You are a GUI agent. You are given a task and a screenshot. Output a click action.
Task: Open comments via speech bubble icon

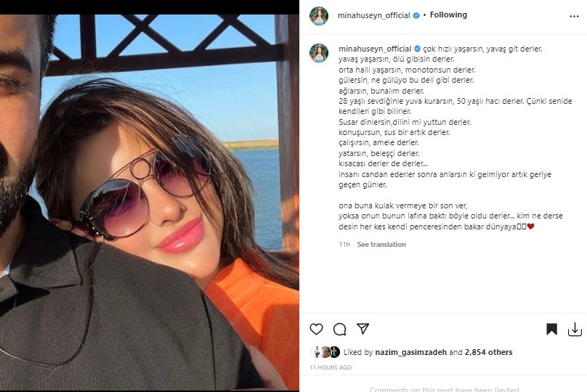(x=339, y=329)
